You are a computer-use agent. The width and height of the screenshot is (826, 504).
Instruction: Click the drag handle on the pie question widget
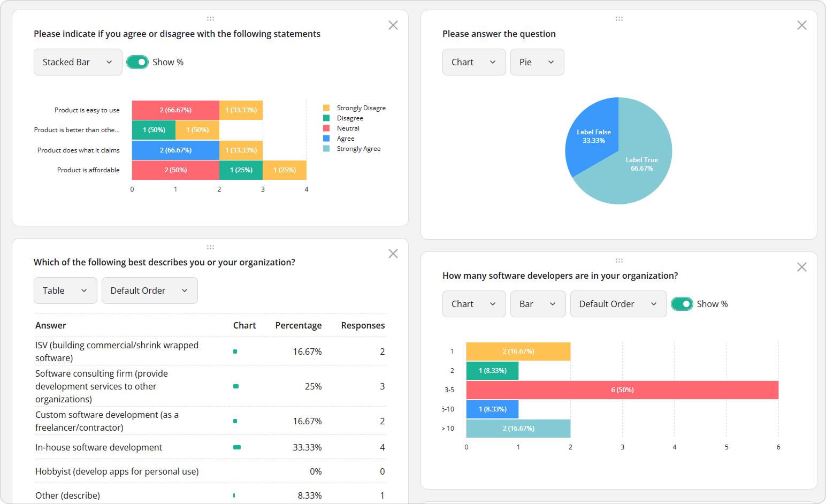tap(619, 18)
